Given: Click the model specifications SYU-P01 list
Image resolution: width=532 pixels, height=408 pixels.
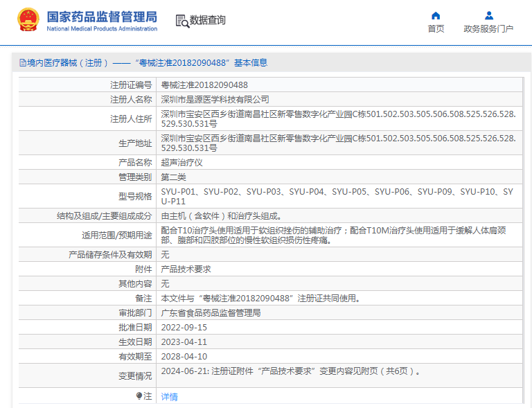Looking at the screenshot, I should (337, 196).
